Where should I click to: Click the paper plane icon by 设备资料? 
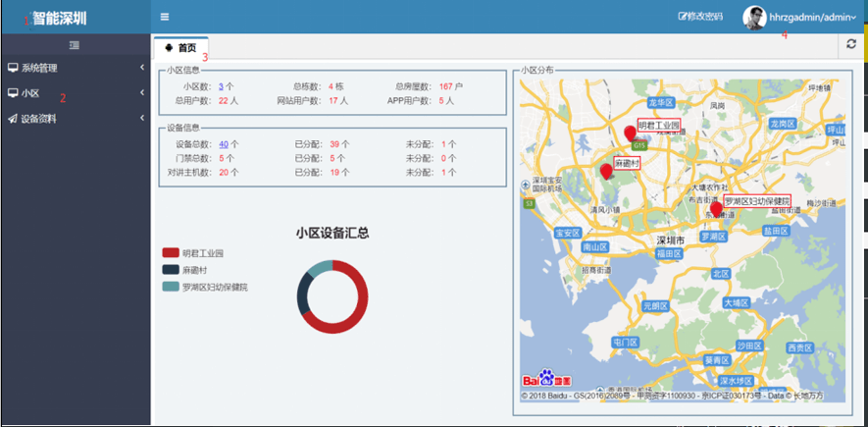pyautogui.click(x=13, y=119)
